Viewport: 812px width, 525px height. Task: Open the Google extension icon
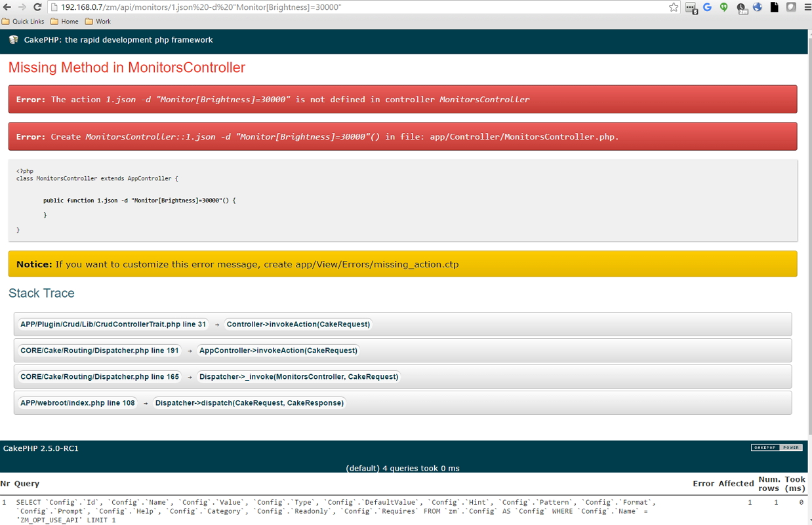pos(707,7)
